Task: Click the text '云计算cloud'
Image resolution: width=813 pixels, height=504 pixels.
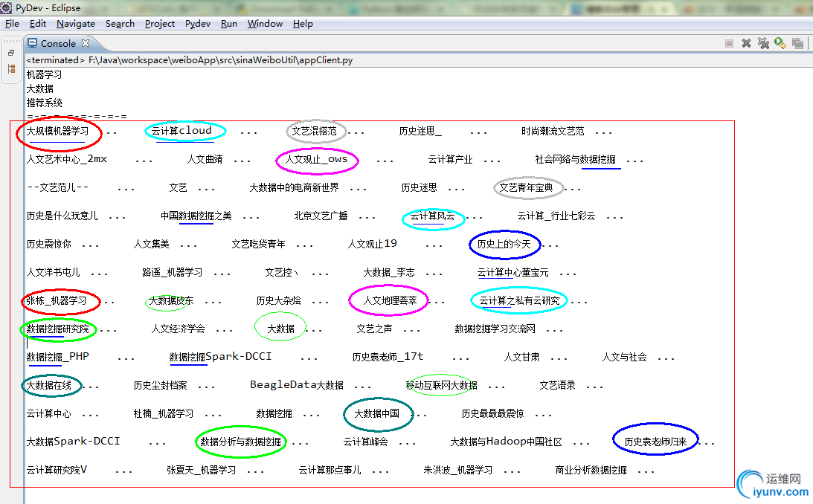Action: pyautogui.click(x=181, y=131)
